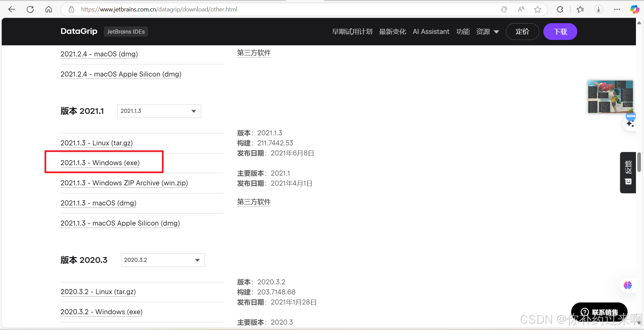This screenshot has width=644, height=330.
Task: Open the 功能 menu item
Action: coord(463,32)
